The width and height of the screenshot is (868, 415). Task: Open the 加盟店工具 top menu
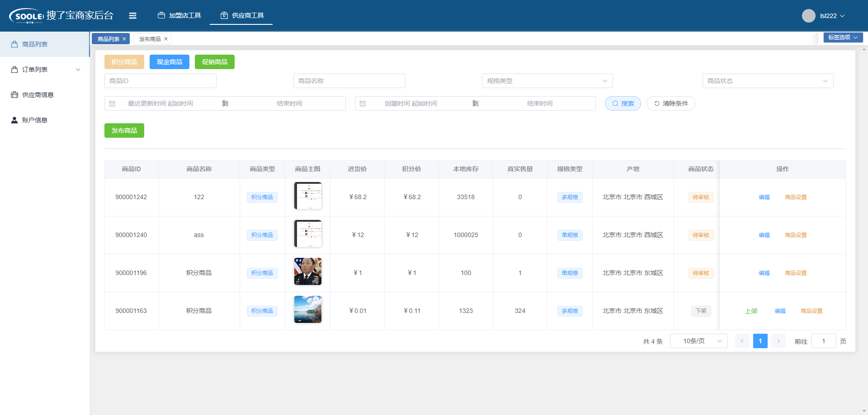tap(179, 15)
